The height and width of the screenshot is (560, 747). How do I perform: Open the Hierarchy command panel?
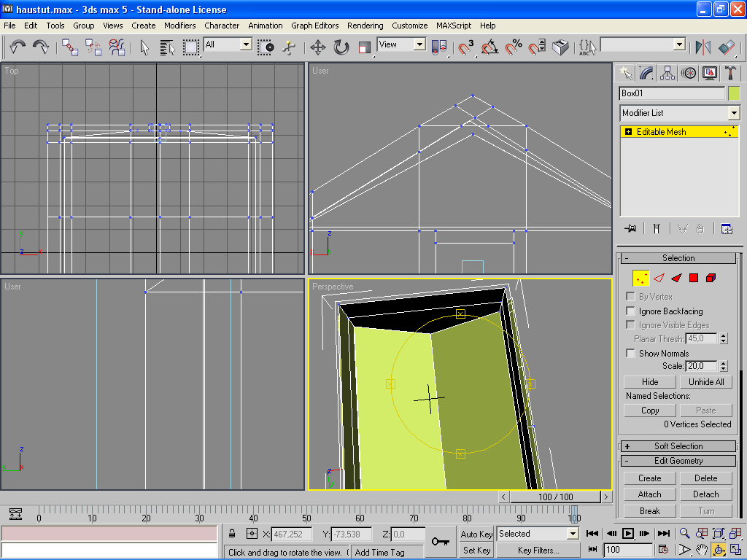(667, 73)
